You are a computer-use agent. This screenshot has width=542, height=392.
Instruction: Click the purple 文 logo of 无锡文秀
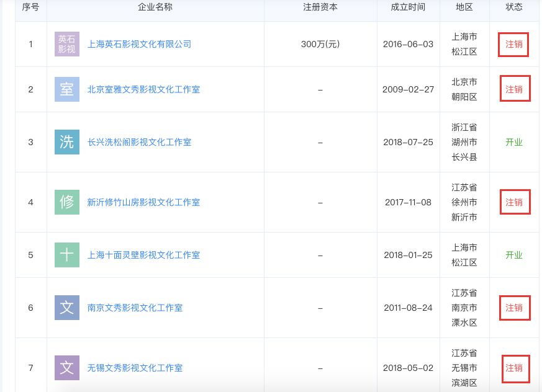coord(66,368)
